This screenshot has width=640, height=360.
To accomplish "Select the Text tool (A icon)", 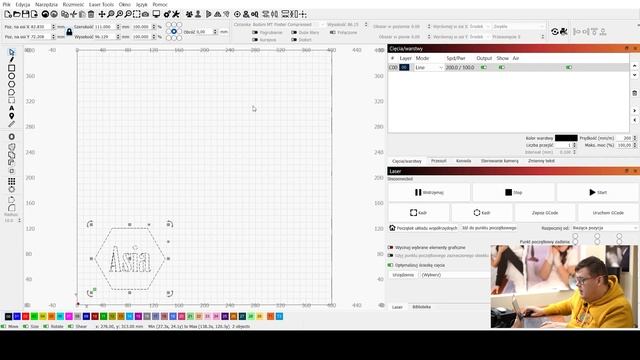I will click(x=11, y=108).
